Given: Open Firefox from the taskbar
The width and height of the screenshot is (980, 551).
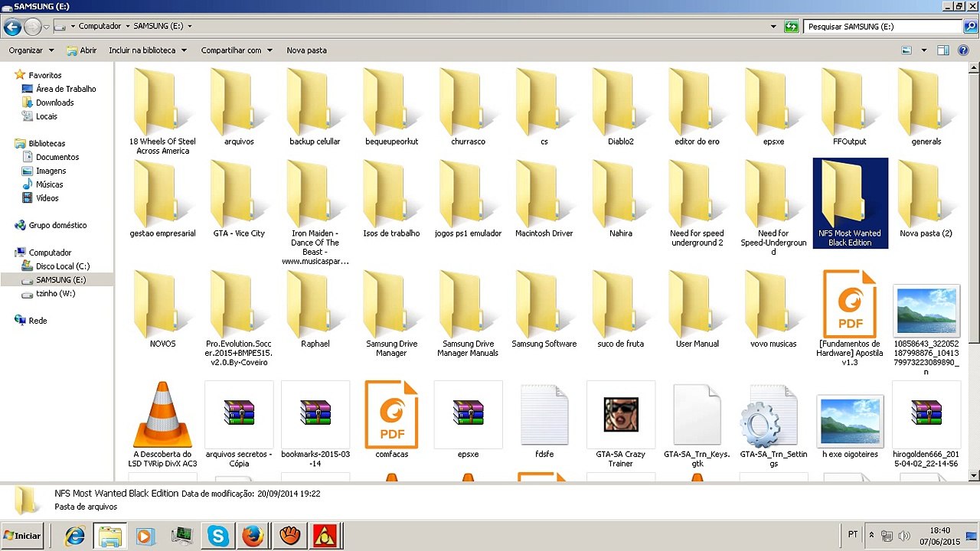Looking at the screenshot, I should coord(253,536).
